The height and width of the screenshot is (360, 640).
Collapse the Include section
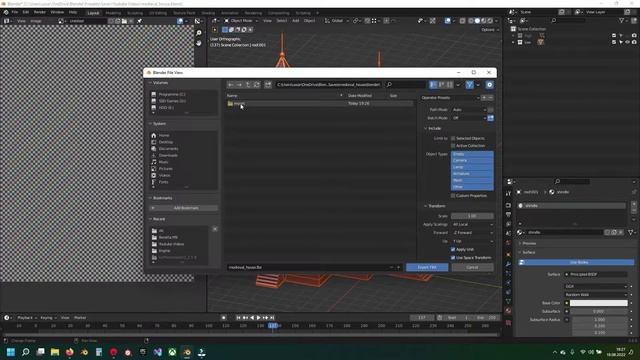pos(433,129)
